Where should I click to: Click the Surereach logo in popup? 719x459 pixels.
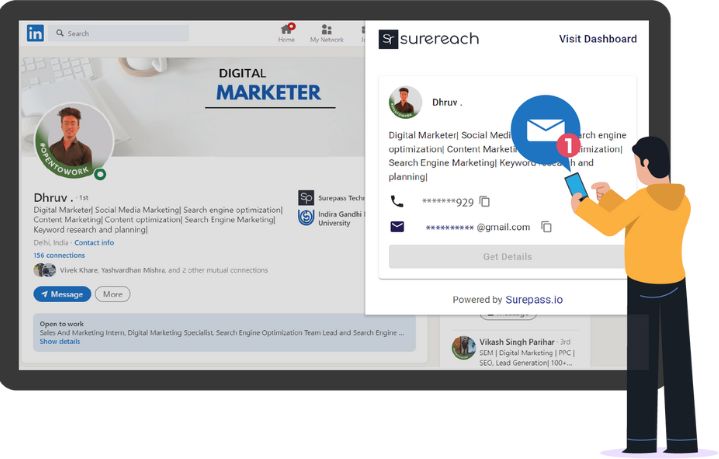[429, 39]
